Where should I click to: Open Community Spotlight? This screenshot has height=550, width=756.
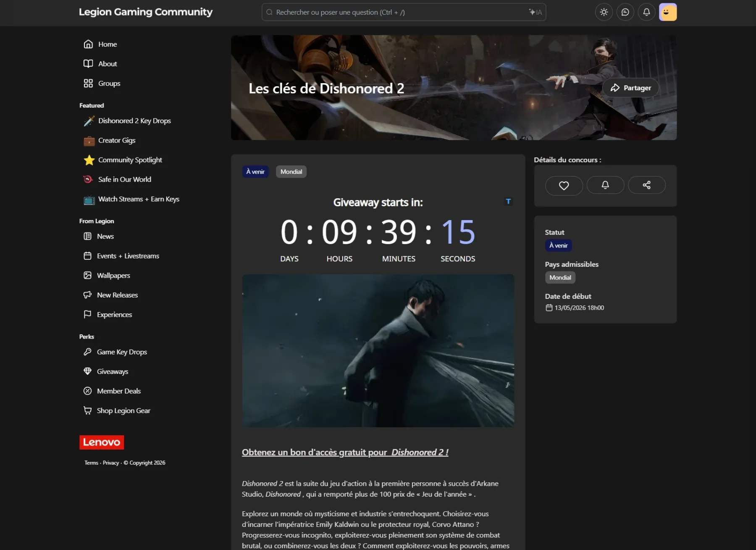130,160
